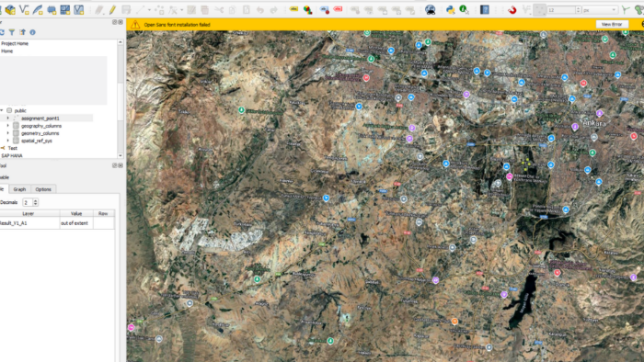
Task: Expand the spatial_ref_sys table node
Action: pos(7,141)
